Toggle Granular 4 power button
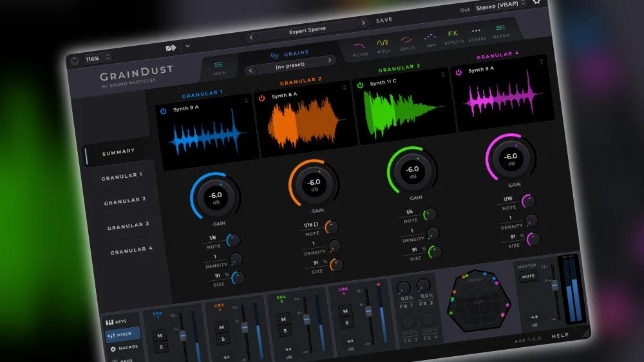 [459, 72]
